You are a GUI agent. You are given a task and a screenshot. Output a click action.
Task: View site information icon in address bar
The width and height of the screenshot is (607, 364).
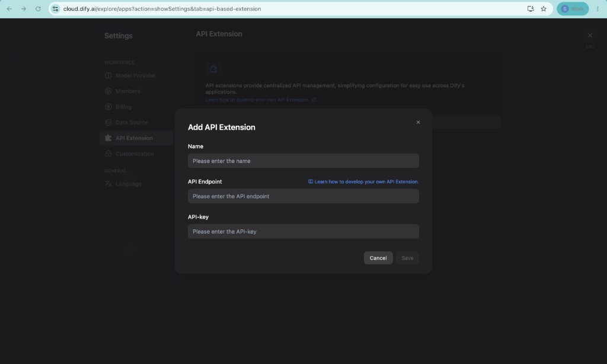(55, 8)
